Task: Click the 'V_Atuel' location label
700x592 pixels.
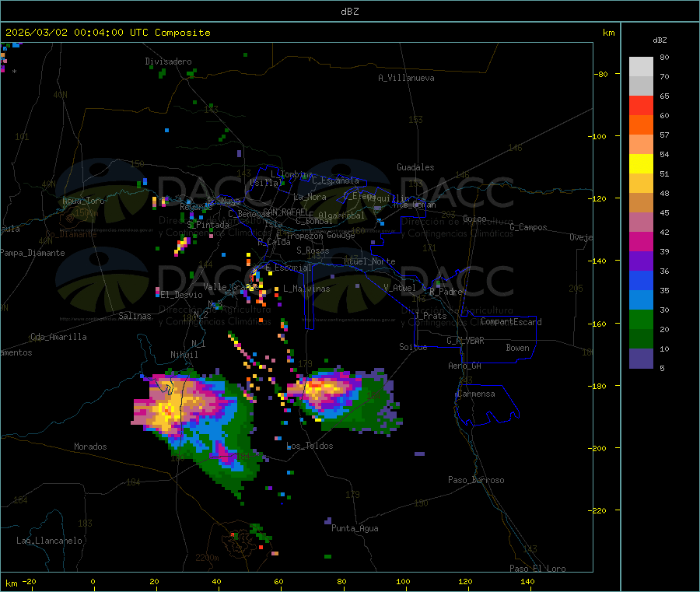Action: pos(400,288)
